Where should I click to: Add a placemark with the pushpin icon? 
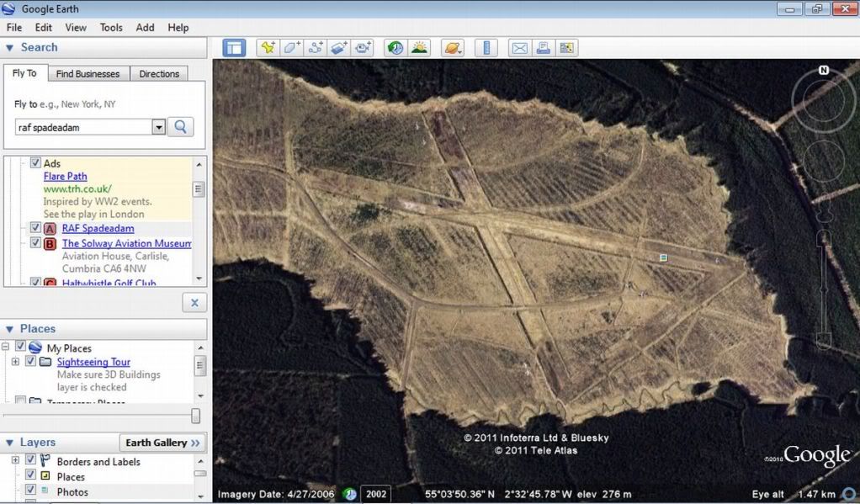coord(268,48)
